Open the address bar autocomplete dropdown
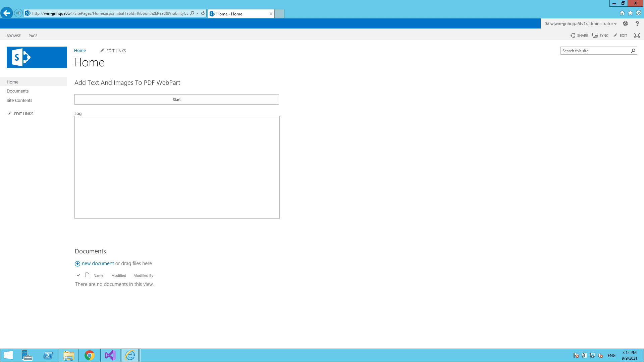 (198, 13)
